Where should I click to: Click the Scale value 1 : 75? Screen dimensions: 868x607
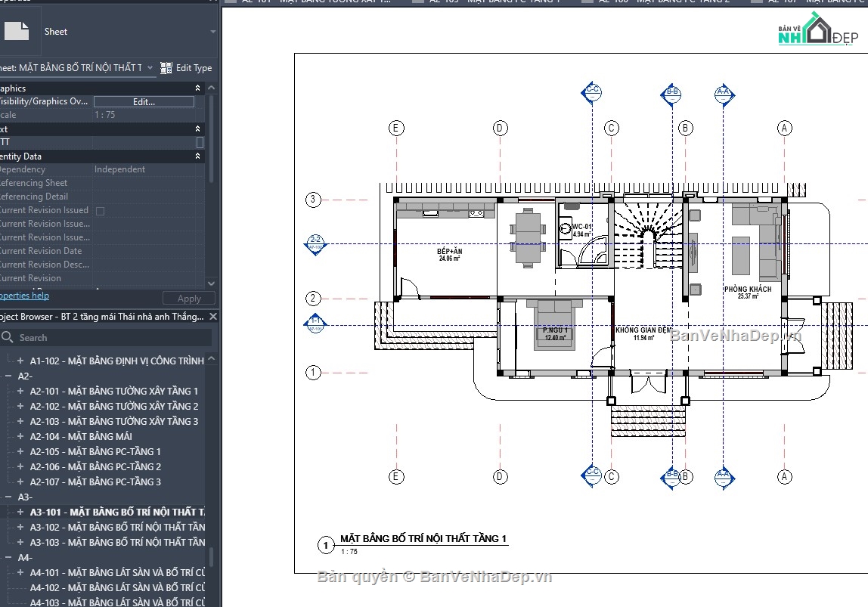point(104,115)
